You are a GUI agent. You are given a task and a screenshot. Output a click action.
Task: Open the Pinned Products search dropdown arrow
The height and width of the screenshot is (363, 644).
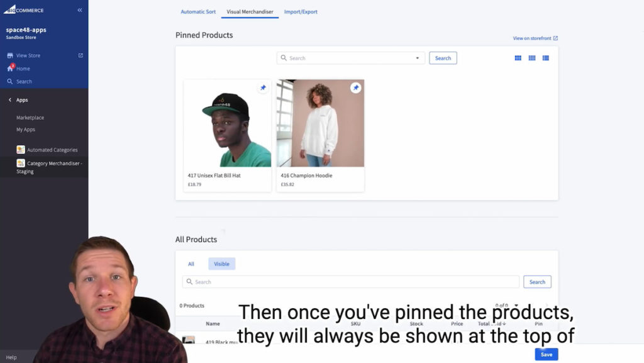point(418,58)
